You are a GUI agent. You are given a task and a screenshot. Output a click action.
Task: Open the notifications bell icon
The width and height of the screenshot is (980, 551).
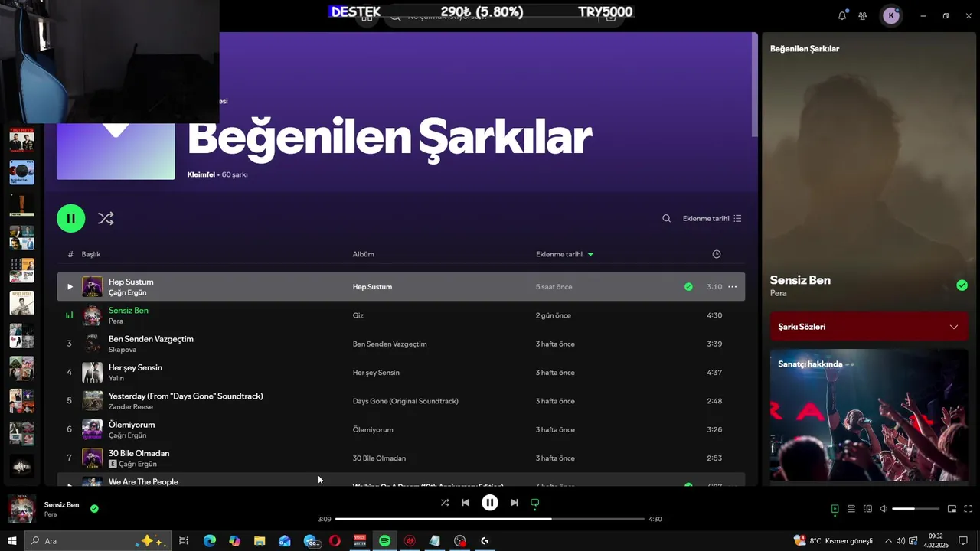[x=842, y=15]
